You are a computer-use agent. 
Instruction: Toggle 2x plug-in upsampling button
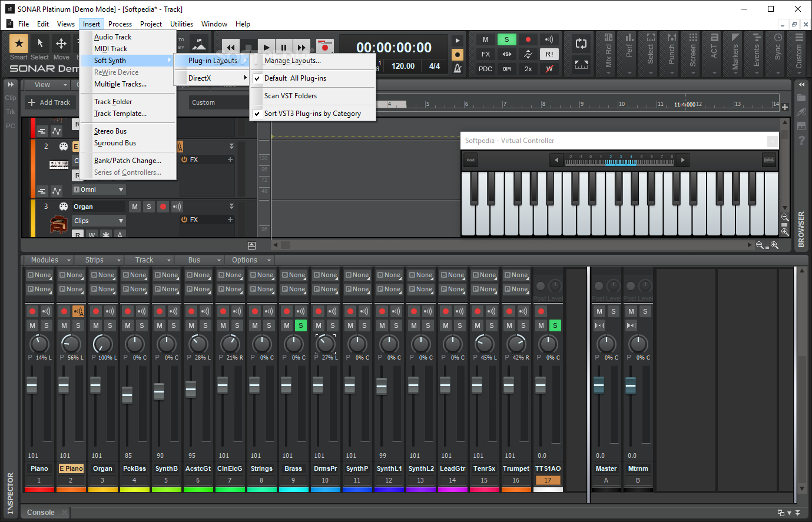click(528, 69)
